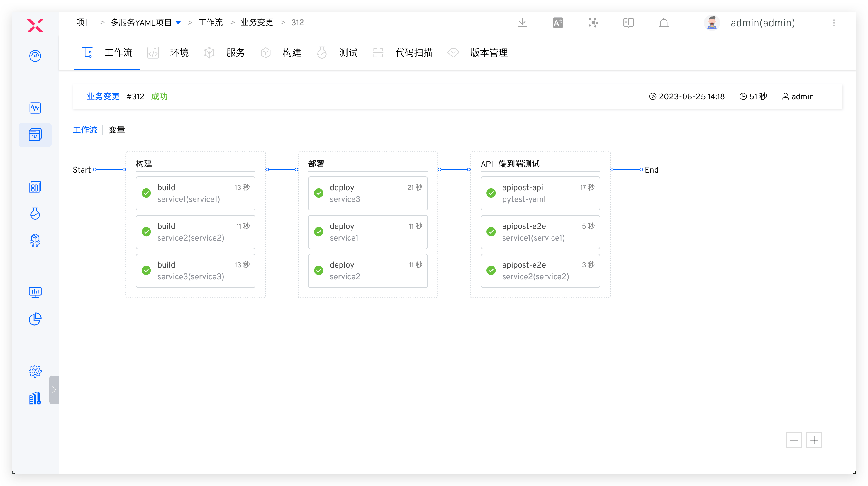Open the apipost-api pytest-yaml job card
868x486 pixels.
click(540, 193)
